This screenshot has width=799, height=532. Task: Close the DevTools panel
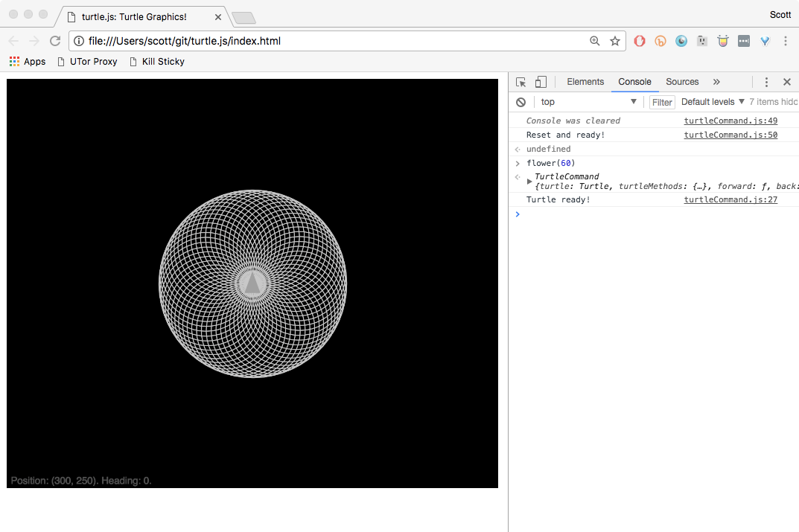(787, 82)
